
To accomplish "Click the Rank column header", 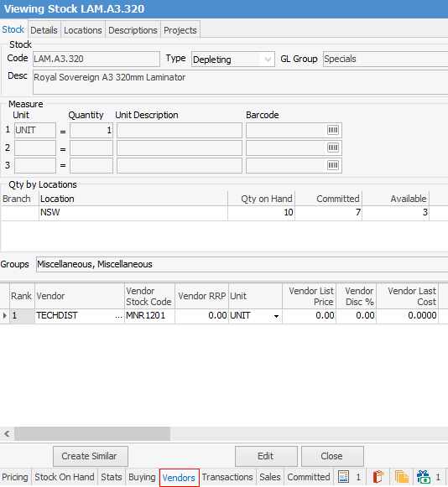I will pyautogui.click(x=22, y=296).
